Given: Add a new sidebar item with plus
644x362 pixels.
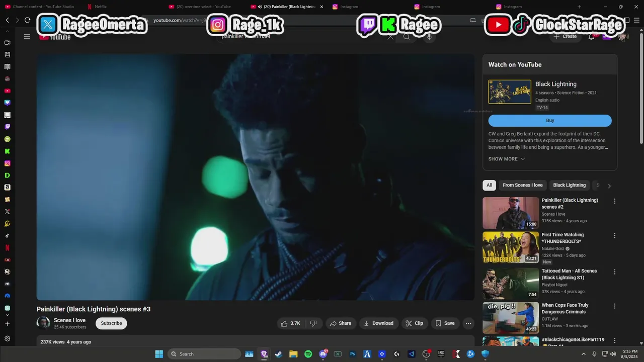Looking at the screenshot, I should click(x=7, y=324).
